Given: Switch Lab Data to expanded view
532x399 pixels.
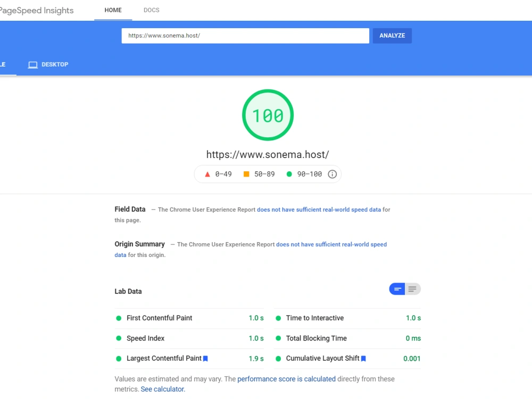Looking at the screenshot, I should 413,289.
